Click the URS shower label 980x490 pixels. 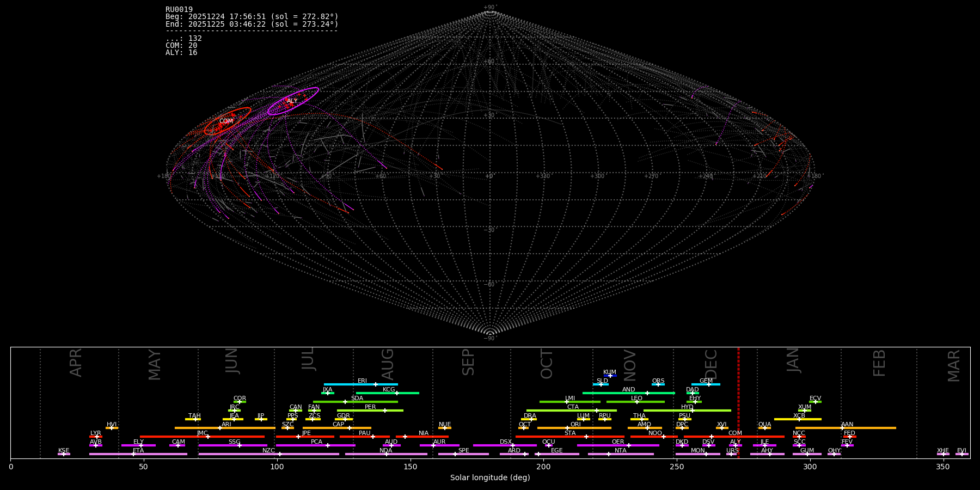pyautogui.click(x=733, y=450)
